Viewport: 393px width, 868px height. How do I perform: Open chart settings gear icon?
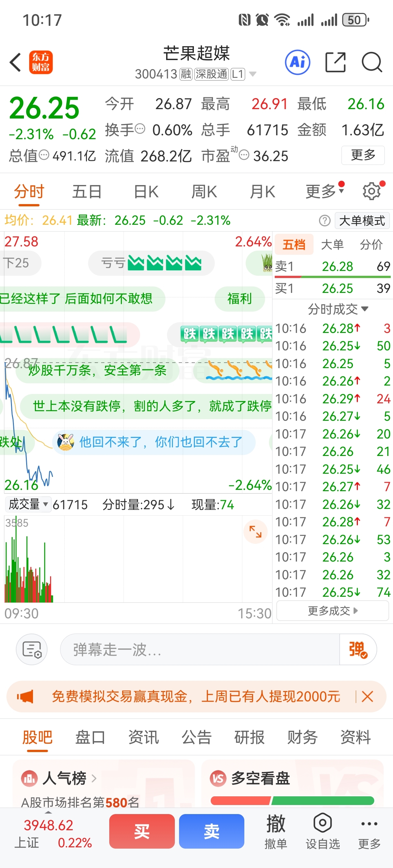[x=372, y=191]
